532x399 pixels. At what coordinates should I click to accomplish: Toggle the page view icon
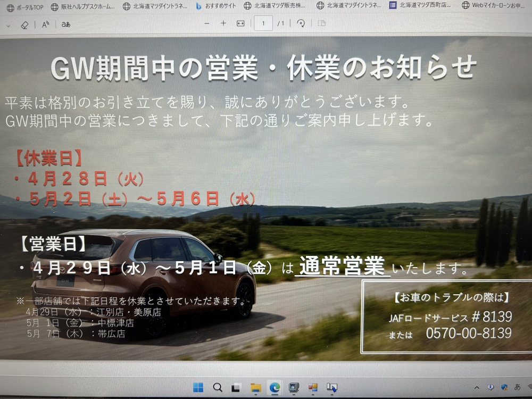321,23
